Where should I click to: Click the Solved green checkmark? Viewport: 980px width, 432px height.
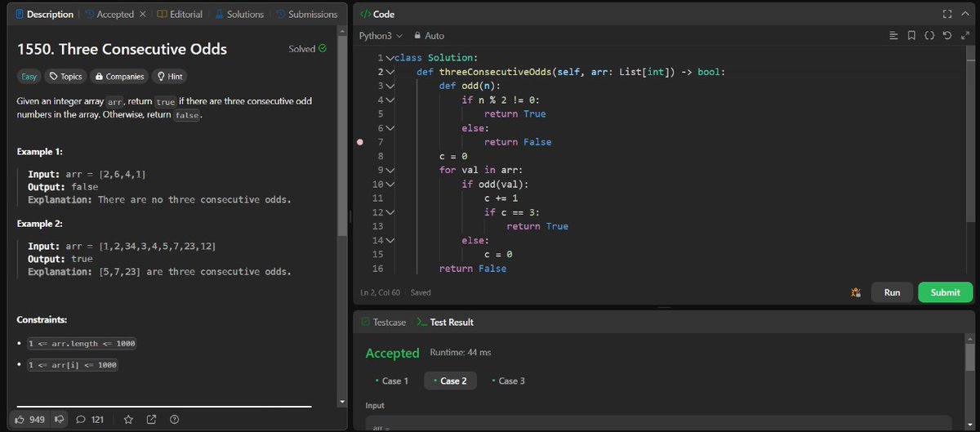pos(322,49)
